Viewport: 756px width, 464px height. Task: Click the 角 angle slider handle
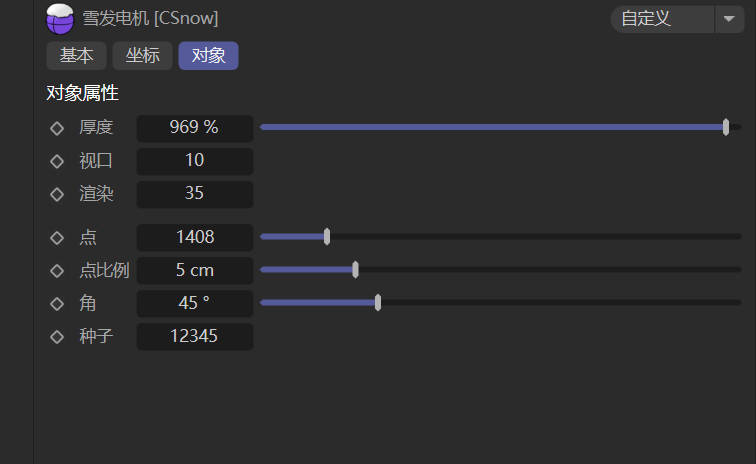click(378, 303)
